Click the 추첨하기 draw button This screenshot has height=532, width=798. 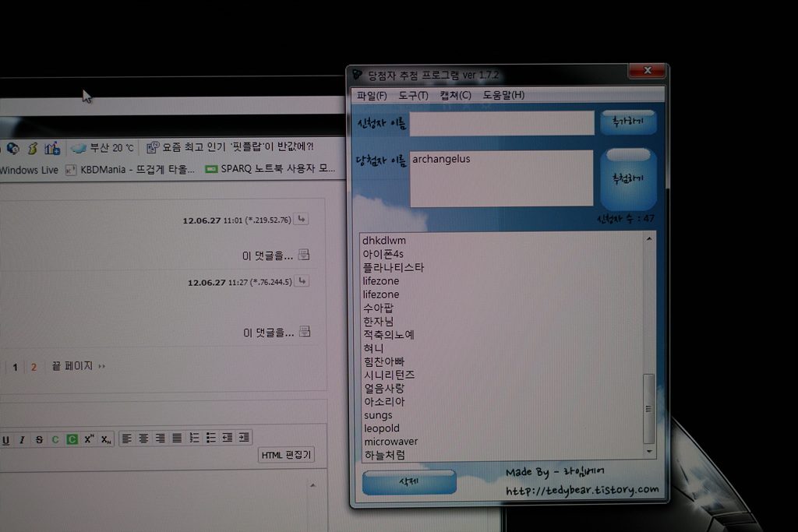pyautogui.click(x=629, y=179)
